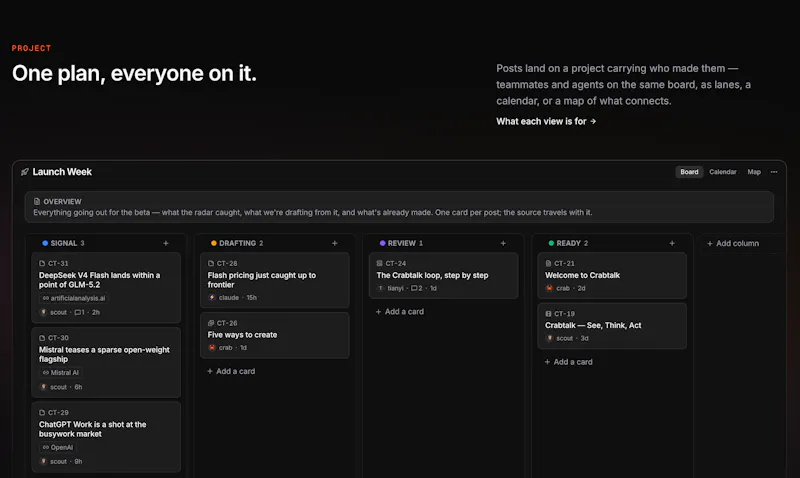The height and width of the screenshot is (478, 800).
Task: Click the scout avatar on See, Think, Act card
Action: (x=549, y=338)
